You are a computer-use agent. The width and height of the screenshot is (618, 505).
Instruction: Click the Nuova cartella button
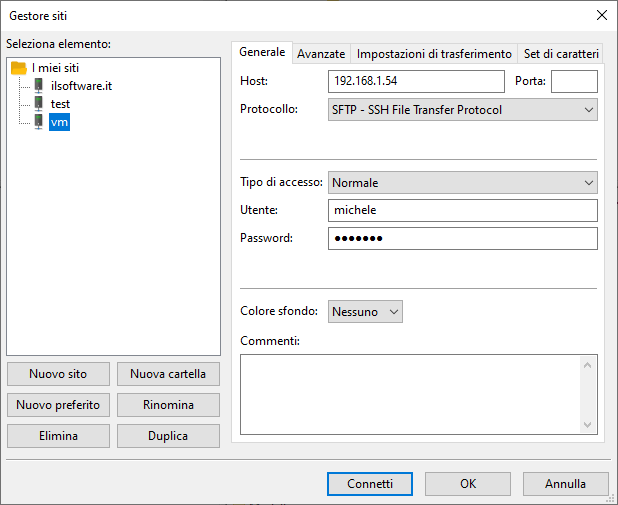coord(168,374)
